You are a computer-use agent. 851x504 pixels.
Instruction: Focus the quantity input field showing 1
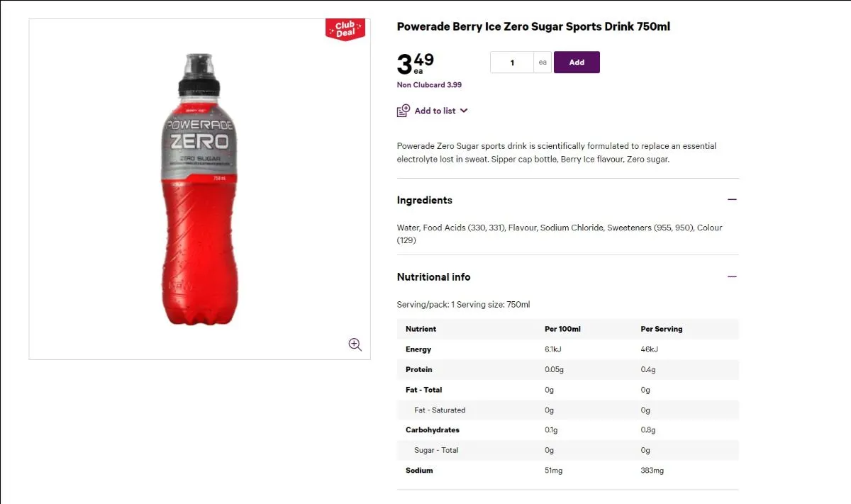pyautogui.click(x=512, y=62)
